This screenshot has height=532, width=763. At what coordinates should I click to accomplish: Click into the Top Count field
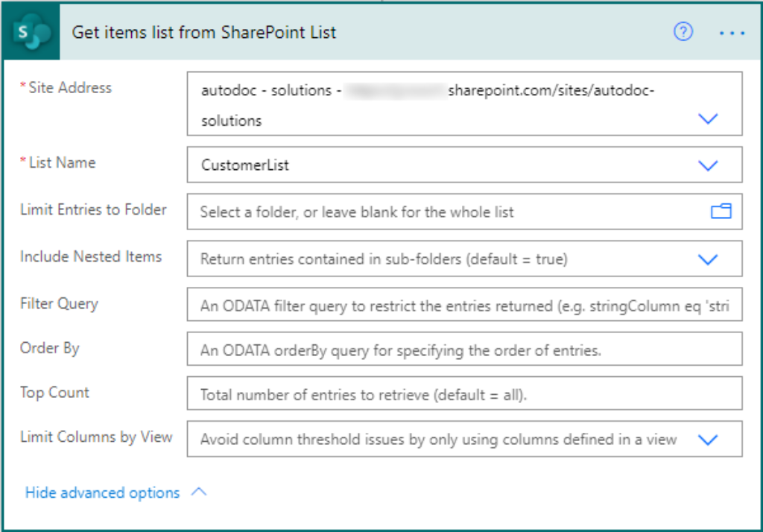click(463, 395)
